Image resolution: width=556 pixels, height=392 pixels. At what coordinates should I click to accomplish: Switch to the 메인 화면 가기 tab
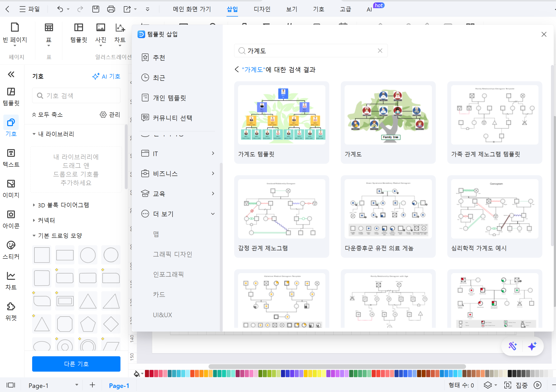[x=192, y=9]
